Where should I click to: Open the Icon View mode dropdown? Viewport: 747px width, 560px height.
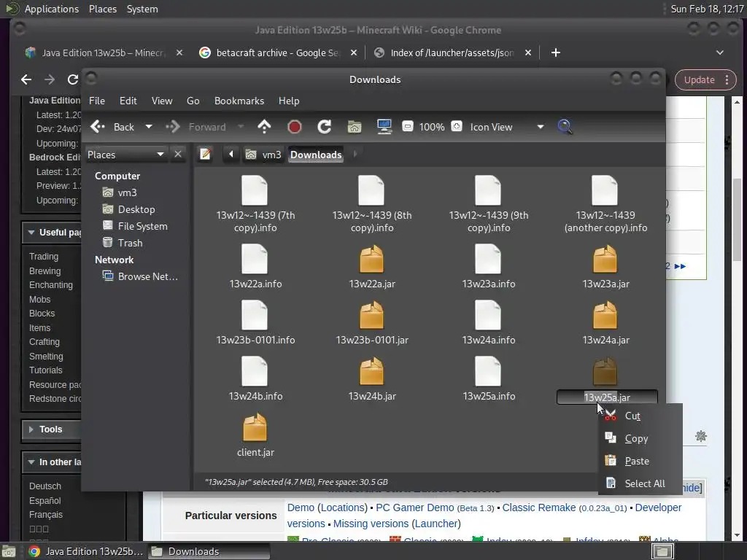click(540, 127)
